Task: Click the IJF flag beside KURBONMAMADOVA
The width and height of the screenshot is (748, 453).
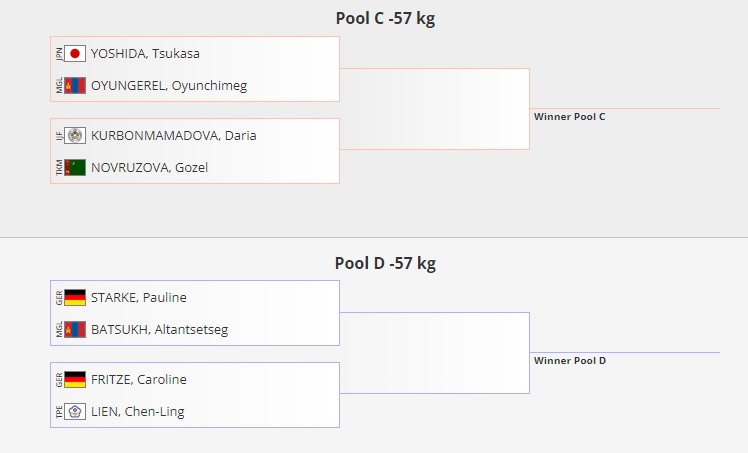Action: pos(75,136)
